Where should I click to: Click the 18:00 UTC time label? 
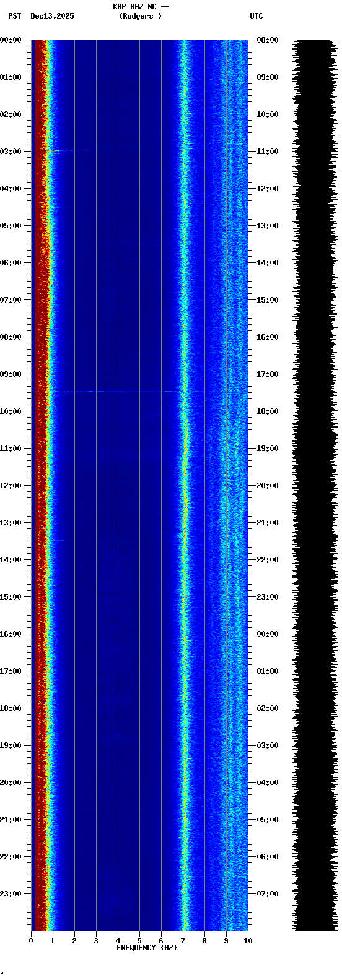click(x=268, y=411)
